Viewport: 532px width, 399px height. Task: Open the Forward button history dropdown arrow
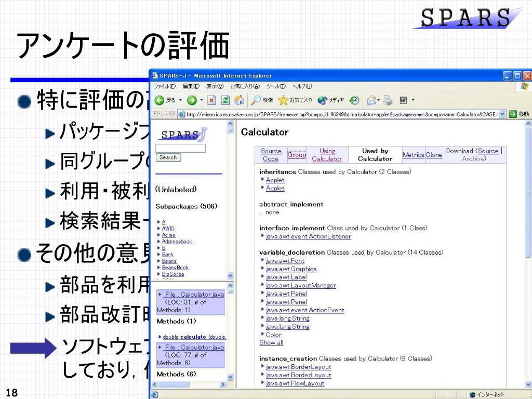[201, 100]
